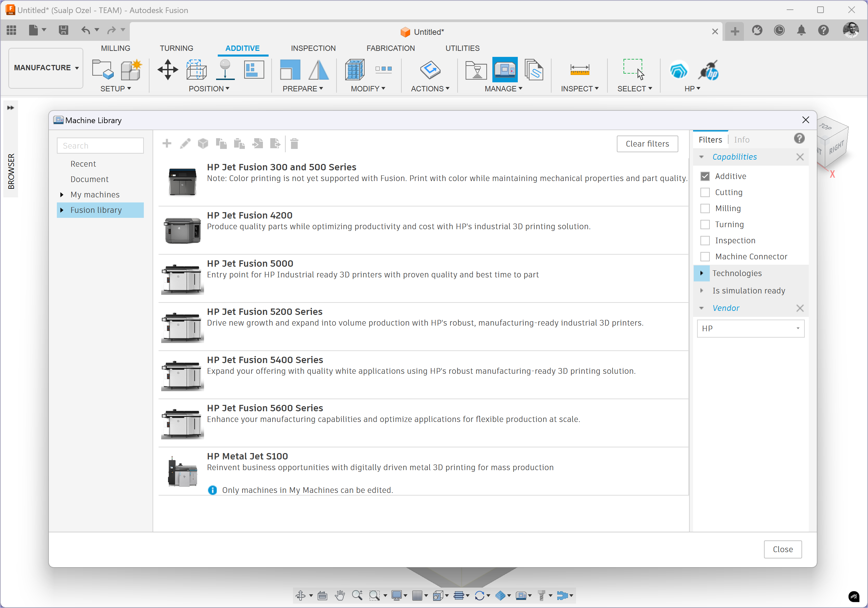Click the Save icon in top toolbar

(63, 30)
